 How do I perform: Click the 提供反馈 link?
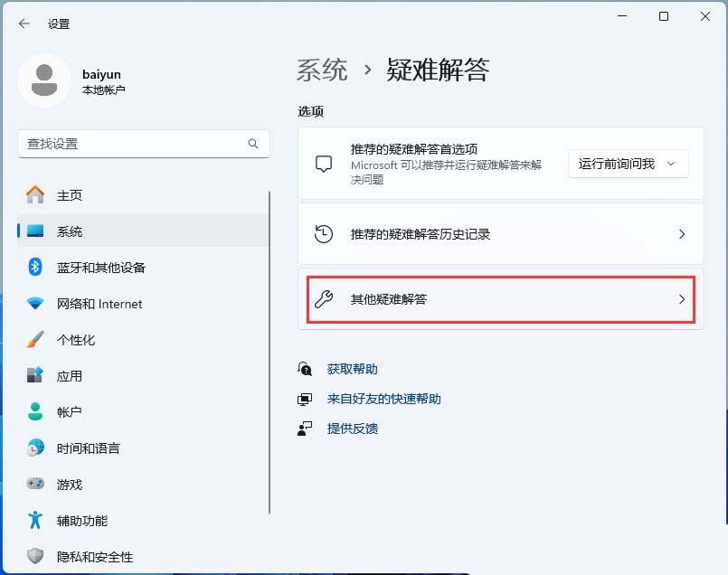351,429
